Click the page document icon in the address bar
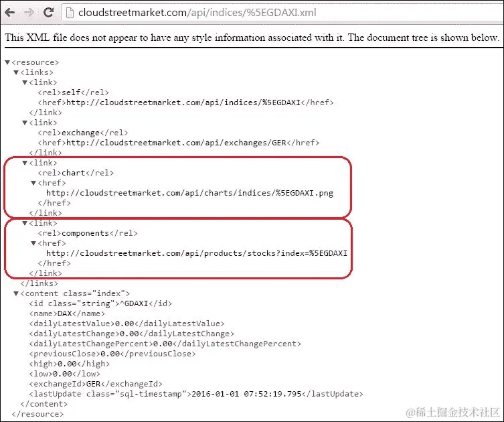Screen dimensions: 504x422 [x=70, y=13]
